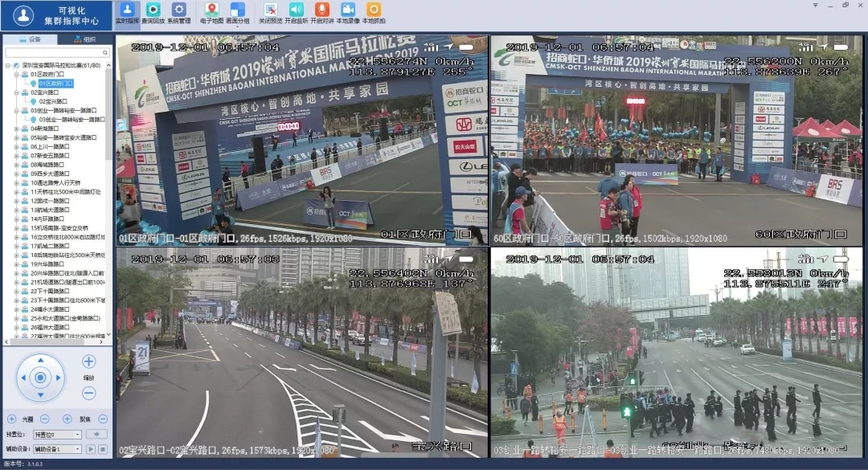Expand the 05裕安一路转宝安大道路口 group
868x470 pixels.
(17, 138)
